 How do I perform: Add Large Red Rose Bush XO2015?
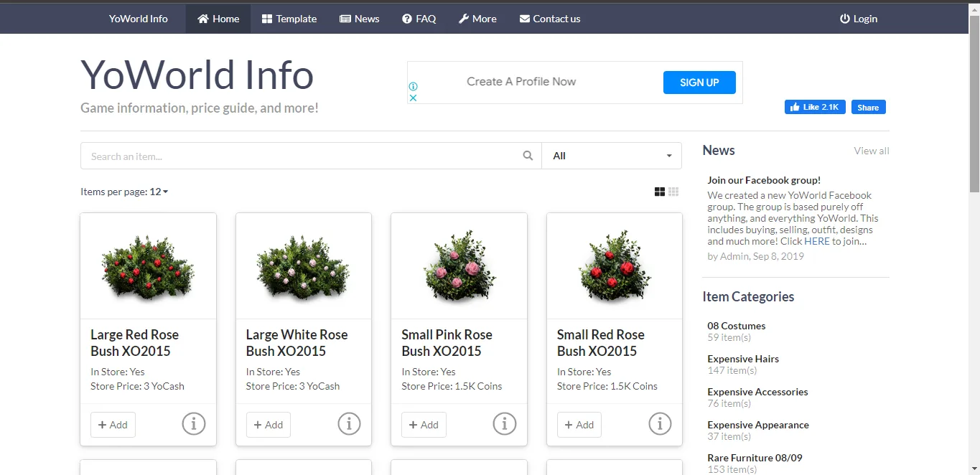113,425
